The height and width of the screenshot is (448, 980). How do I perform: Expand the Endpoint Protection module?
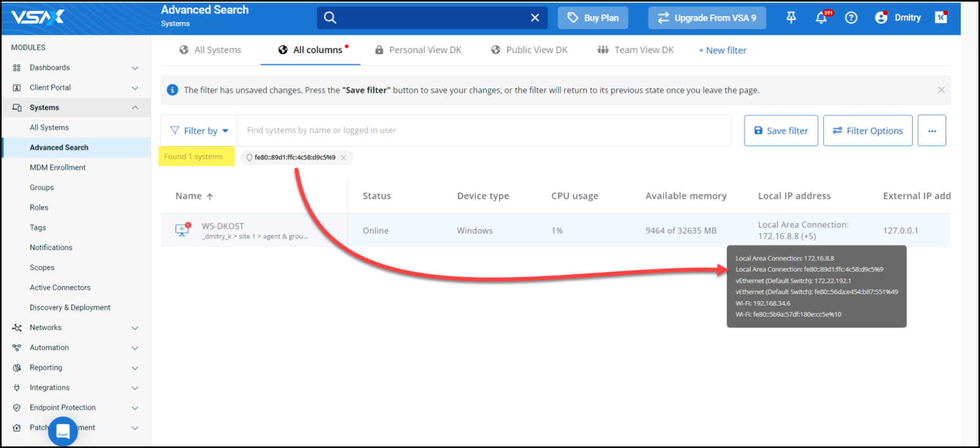tap(135, 408)
